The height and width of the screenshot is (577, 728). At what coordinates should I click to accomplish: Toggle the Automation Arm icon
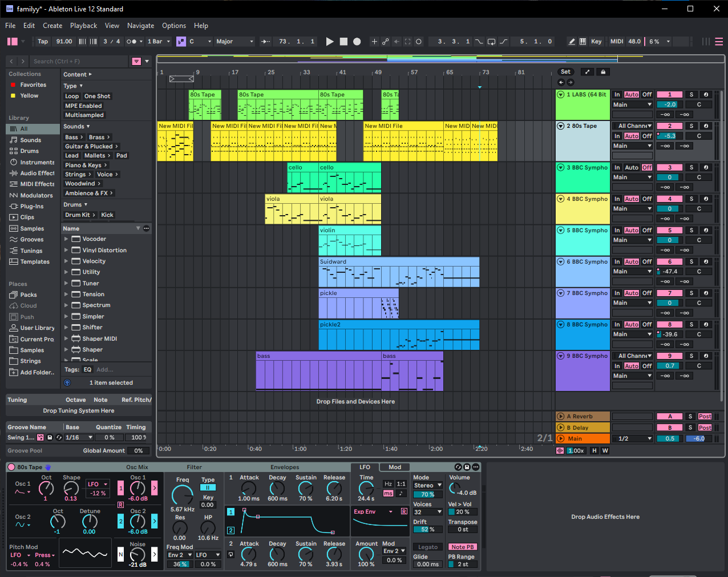[x=386, y=41]
